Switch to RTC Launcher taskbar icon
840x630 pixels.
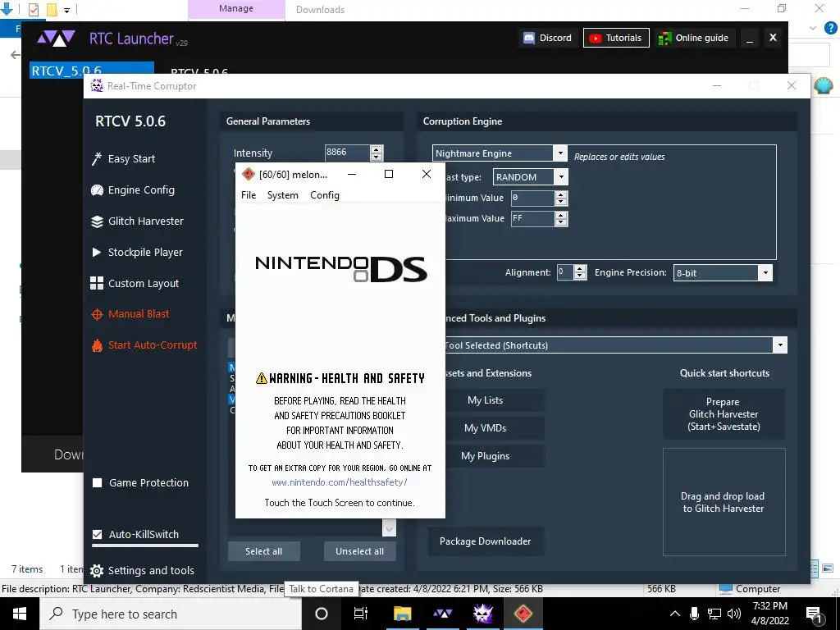[442, 614]
